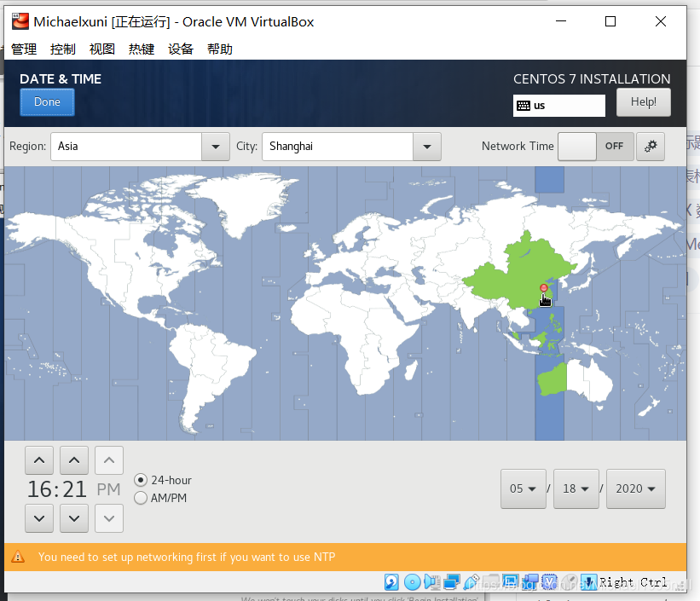Click the 16:21 time display

[56, 489]
